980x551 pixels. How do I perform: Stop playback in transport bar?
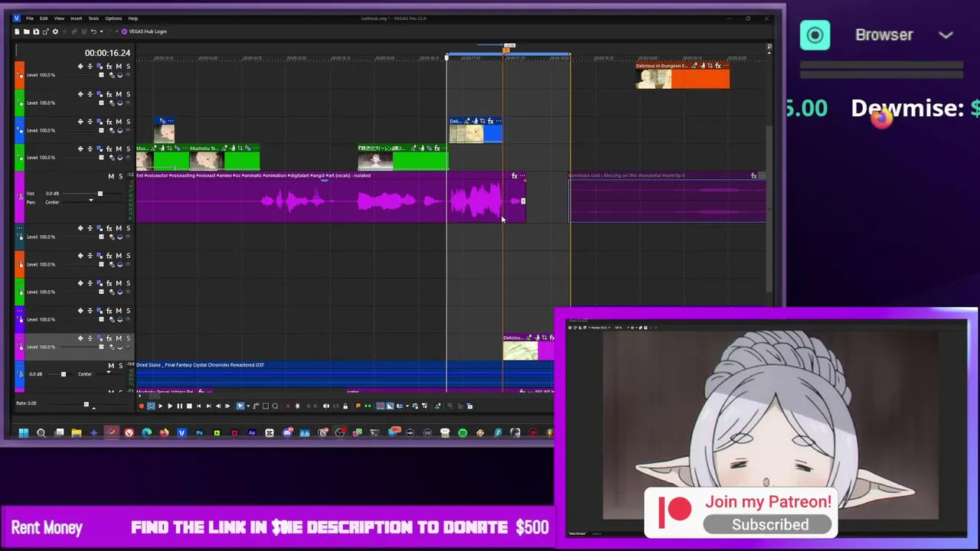click(189, 406)
